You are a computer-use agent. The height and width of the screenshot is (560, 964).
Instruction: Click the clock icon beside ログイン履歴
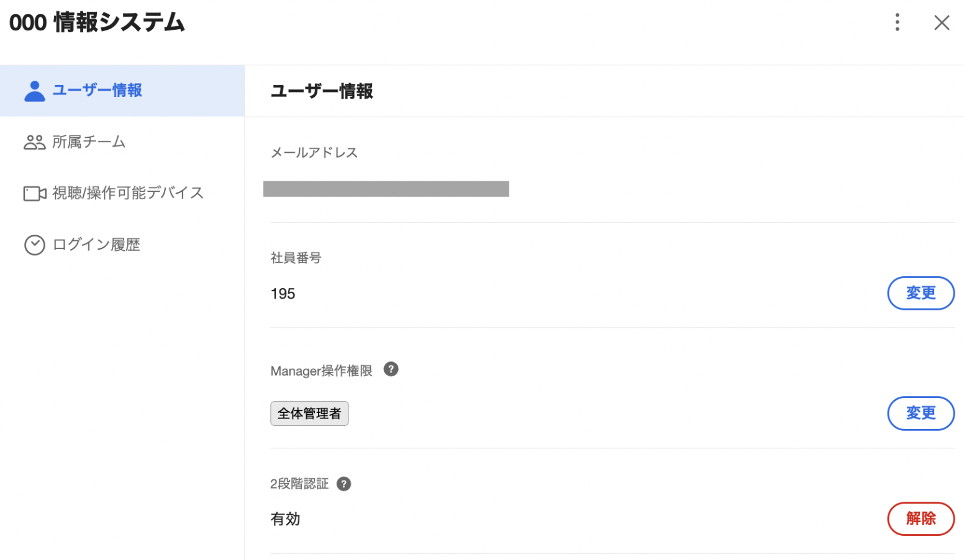(35, 245)
